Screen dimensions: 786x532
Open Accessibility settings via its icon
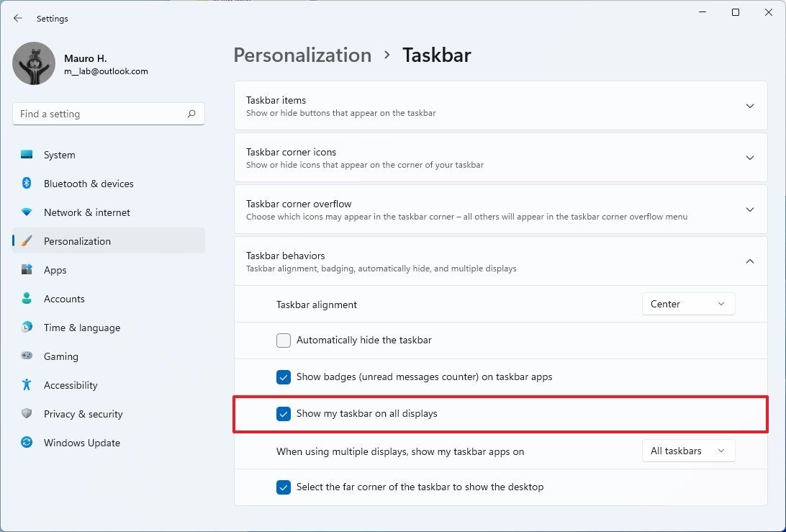26,385
